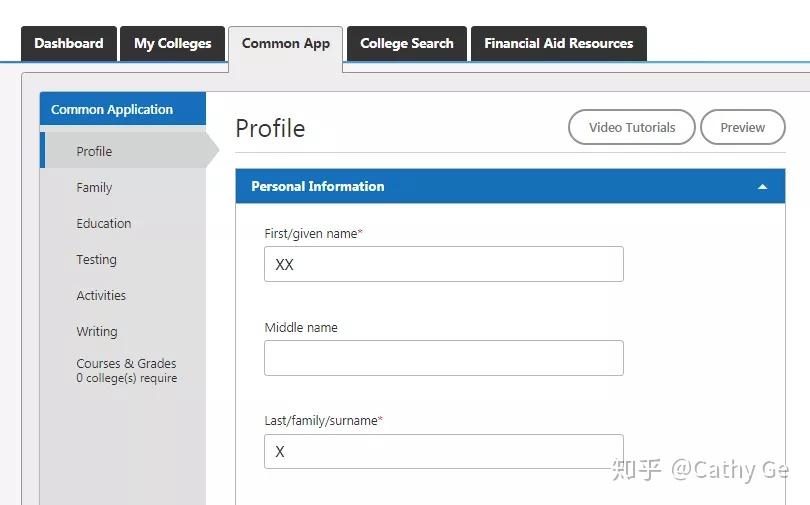
Task: Navigate to the Writing section
Action: (97, 332)
